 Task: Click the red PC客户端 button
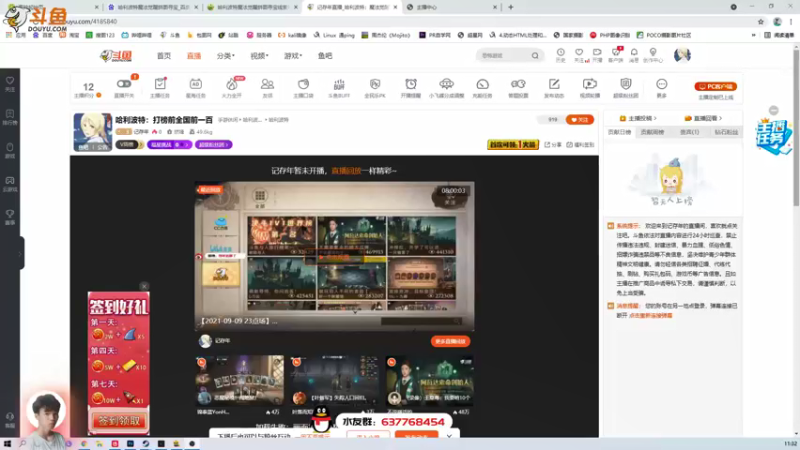715,87
